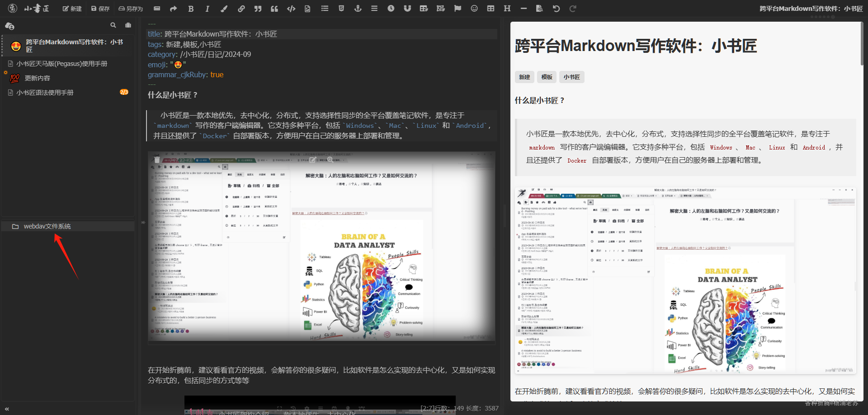The image size is (868, 415).
Task: Click the table edit icon
Action: coord(424,9)
